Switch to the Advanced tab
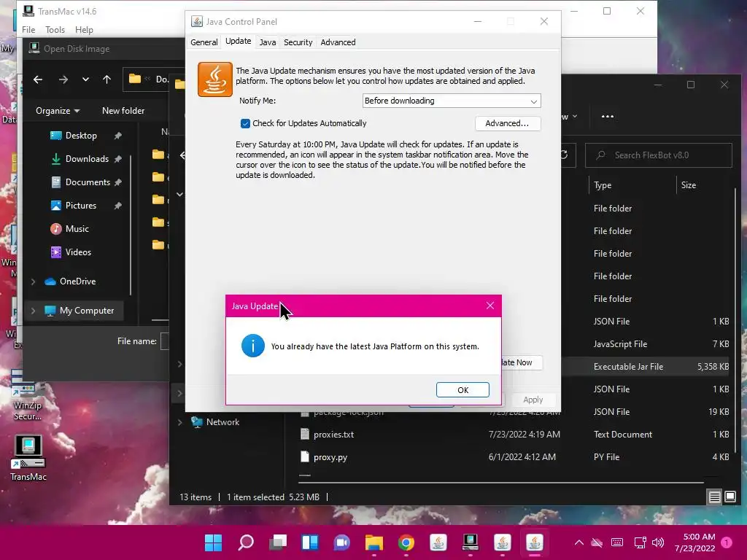The width and height of the screenshot is (747, 560). [x=338, y=42]
